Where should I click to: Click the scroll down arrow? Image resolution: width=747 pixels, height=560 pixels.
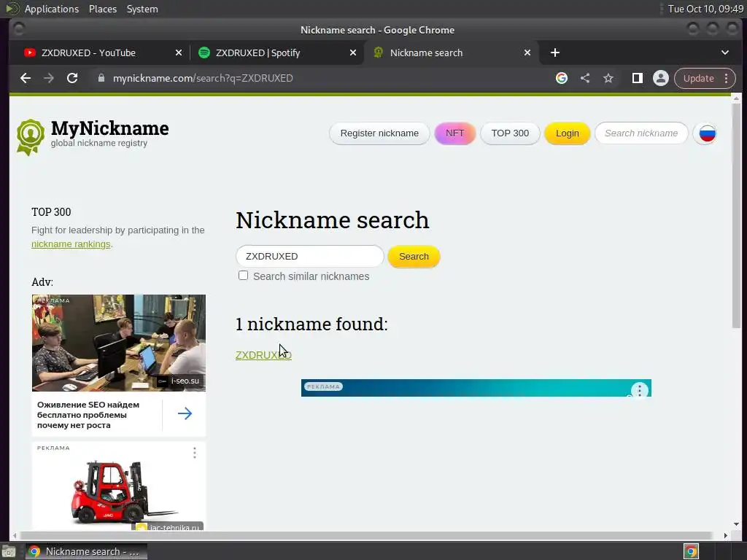click(x=736, y=524)
